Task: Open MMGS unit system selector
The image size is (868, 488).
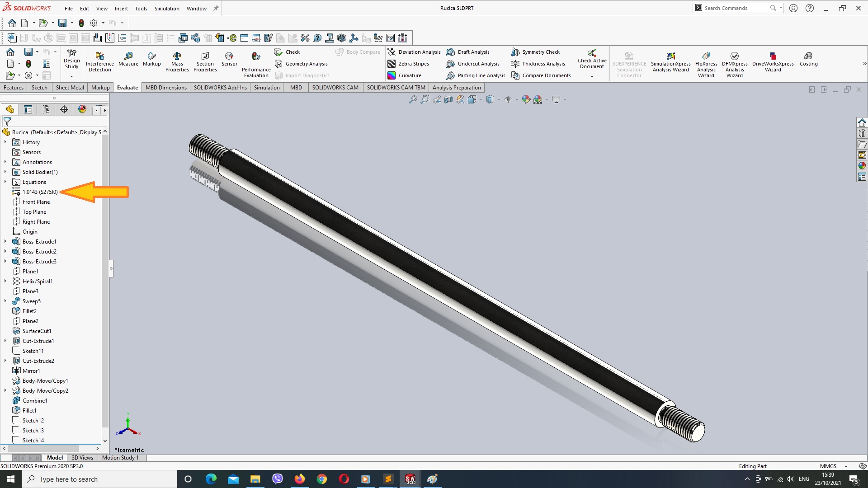Action: click(833, 466)
